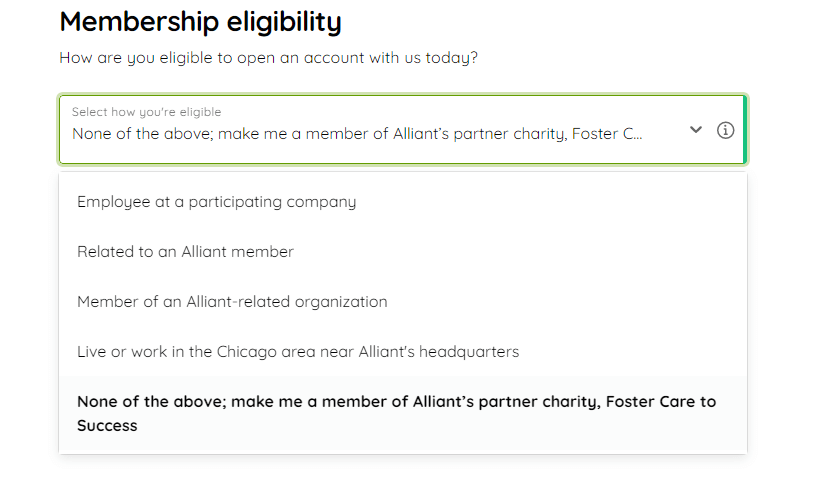Click the 'How are you eligible' question text

(x=269, y=58)
